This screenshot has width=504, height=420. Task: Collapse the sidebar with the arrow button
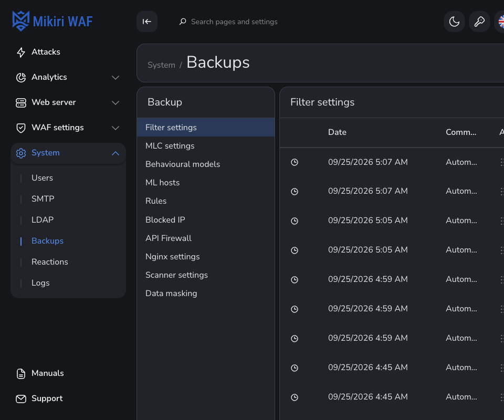point(147,22)
